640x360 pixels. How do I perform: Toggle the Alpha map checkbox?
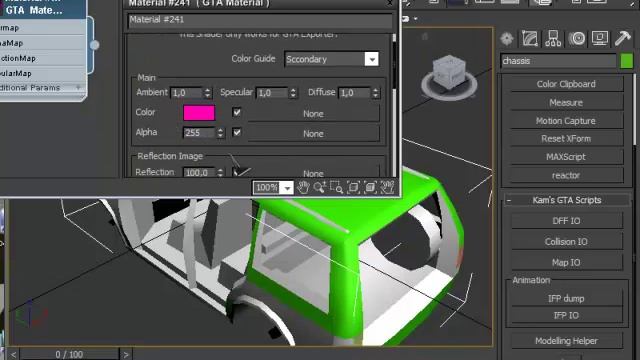[237, 132]
